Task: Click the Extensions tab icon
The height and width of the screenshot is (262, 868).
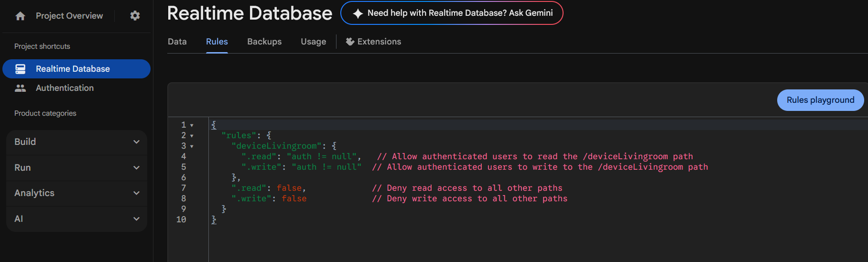Action: click(350, 42)
